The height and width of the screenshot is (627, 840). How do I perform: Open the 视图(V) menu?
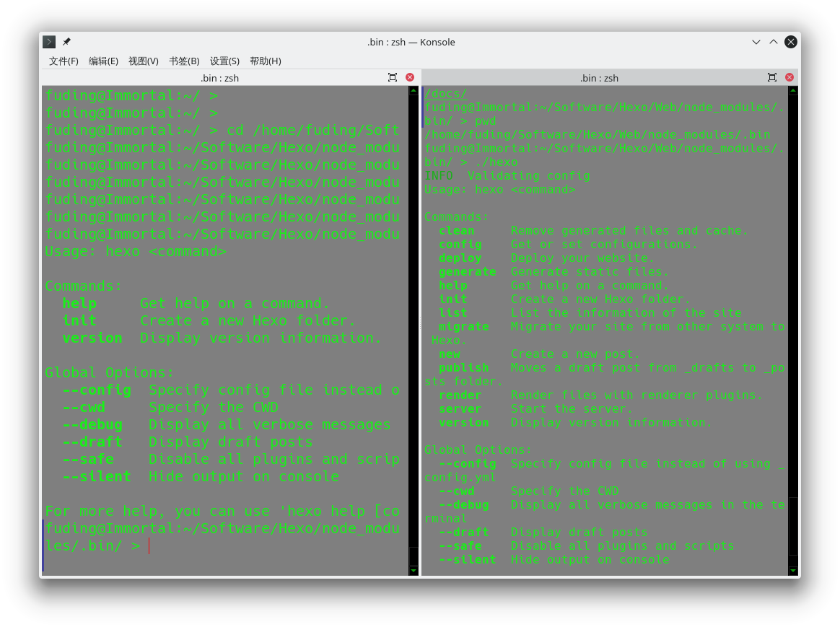click(144, 61)
